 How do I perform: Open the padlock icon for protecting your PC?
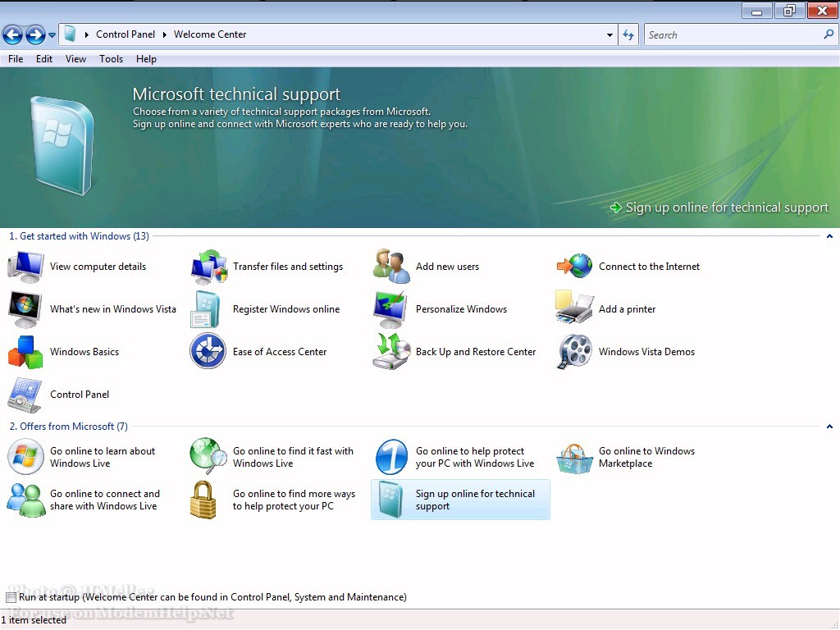[203, 500]
